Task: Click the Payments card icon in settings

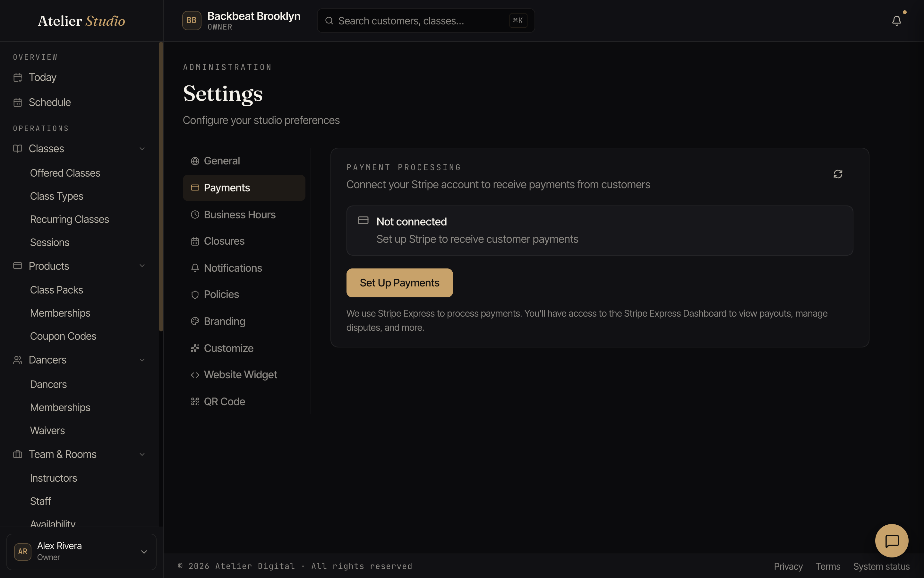Action: click(195, 188)
